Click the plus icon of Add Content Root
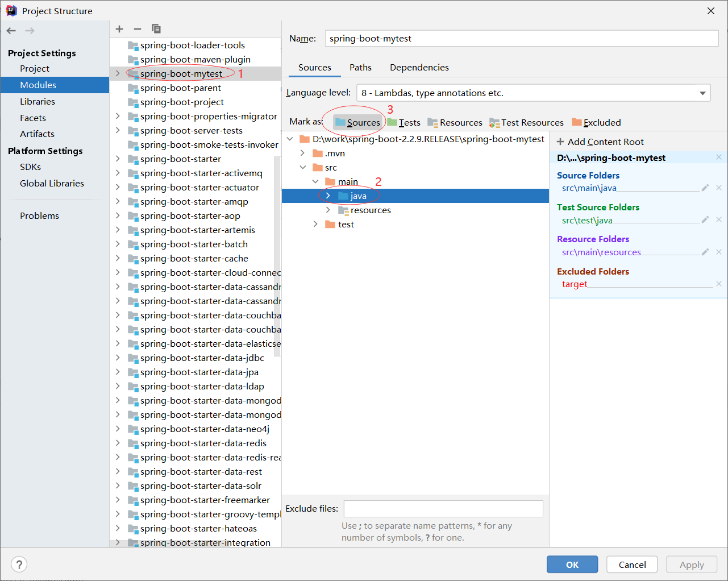 click(x=560, y=142)
